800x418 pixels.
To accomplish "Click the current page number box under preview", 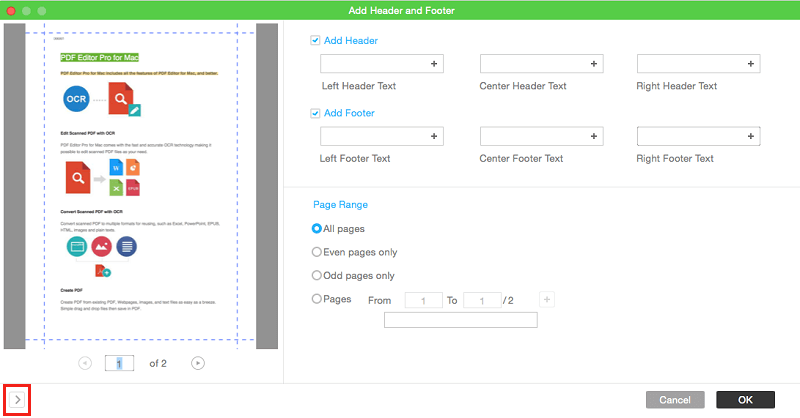I will [119, 363].
